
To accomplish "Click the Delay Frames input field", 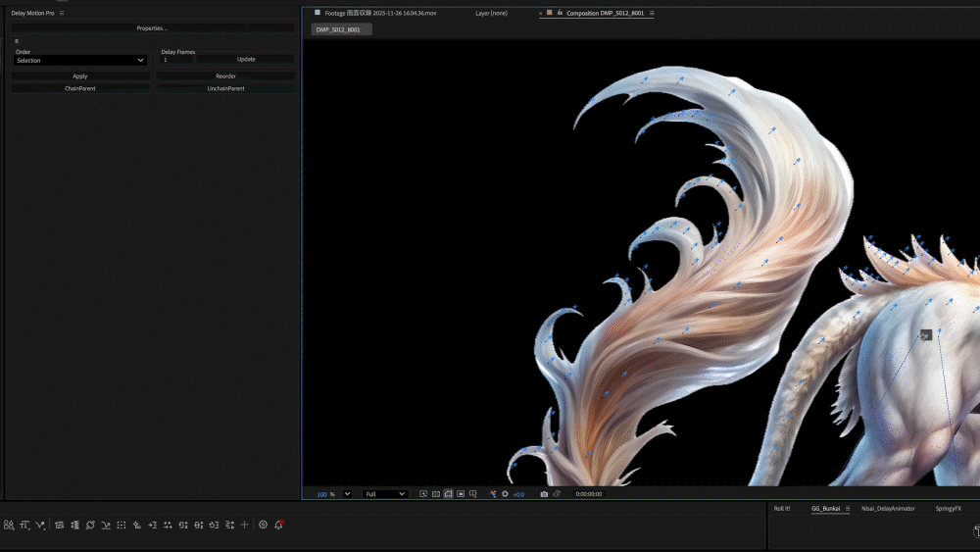I will click(x=174, y=60).
